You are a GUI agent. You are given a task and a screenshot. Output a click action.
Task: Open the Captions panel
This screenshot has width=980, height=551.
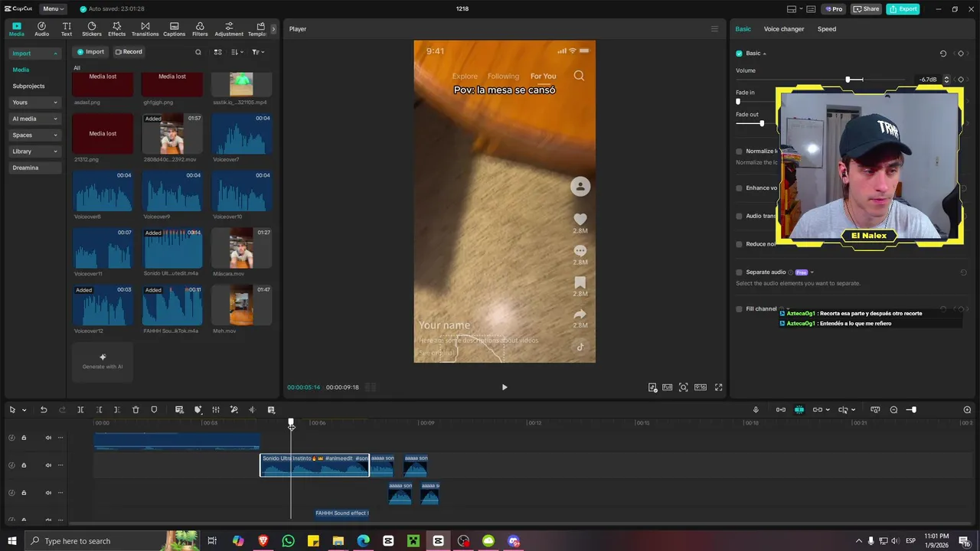(174, 29)
